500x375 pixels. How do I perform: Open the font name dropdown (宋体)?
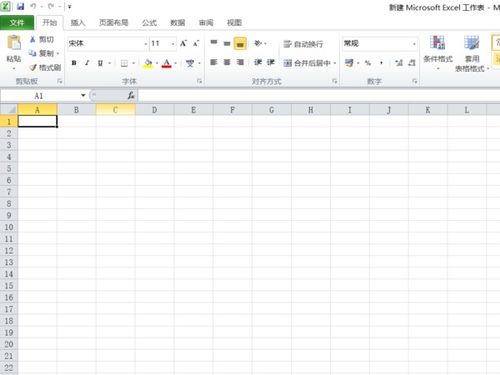(x=146, y=44)
